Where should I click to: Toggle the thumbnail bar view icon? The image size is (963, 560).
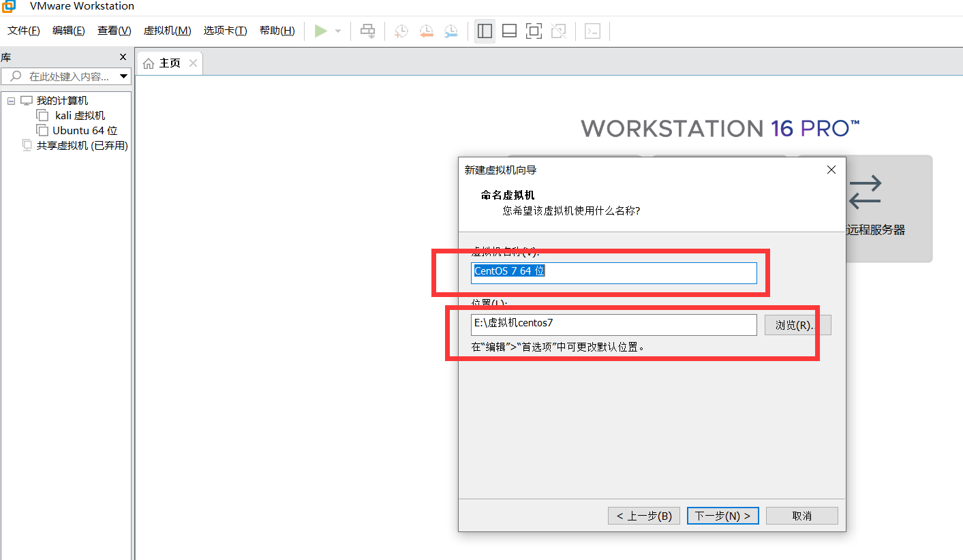coord(509,31)
